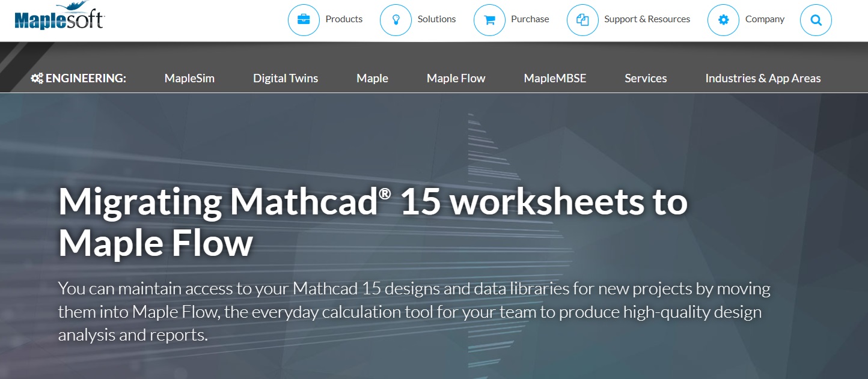Open the Maple Flow page
This screenshot has width=868, height=379.
[x=456, y=78]
